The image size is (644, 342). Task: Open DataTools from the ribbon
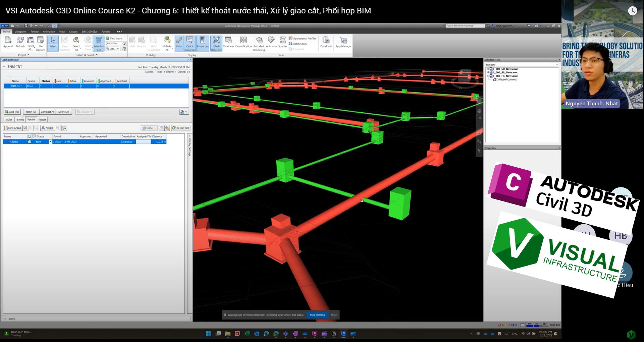(x=326, y=43)
